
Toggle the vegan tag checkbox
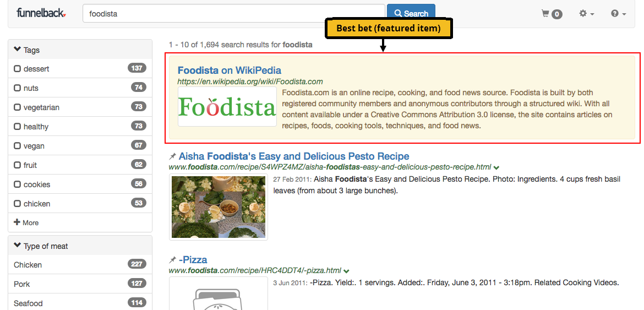point(18,146)
